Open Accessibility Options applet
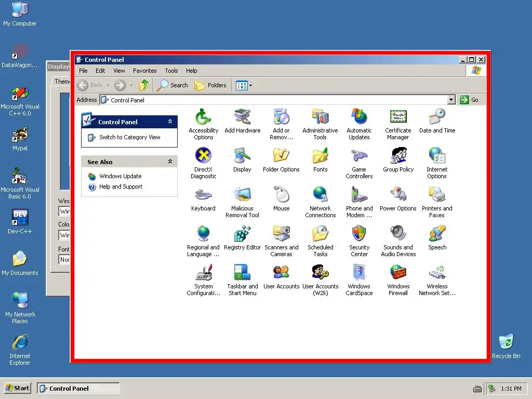 (x=203, y=124)
